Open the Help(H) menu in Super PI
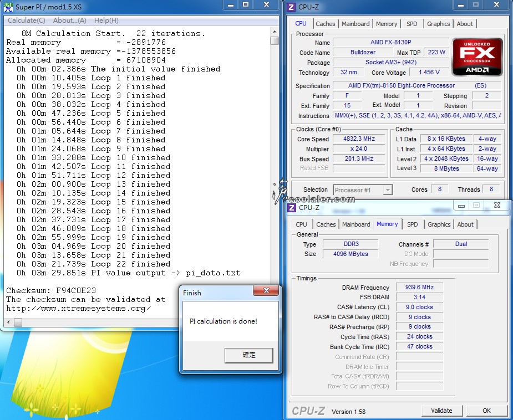 (106, 21)
